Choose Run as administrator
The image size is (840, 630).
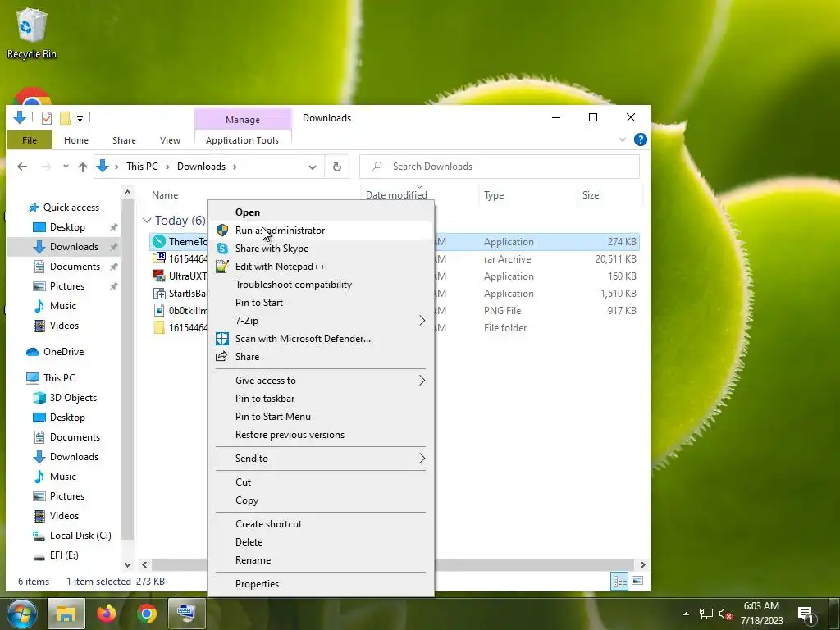click(x=280, y=231)
